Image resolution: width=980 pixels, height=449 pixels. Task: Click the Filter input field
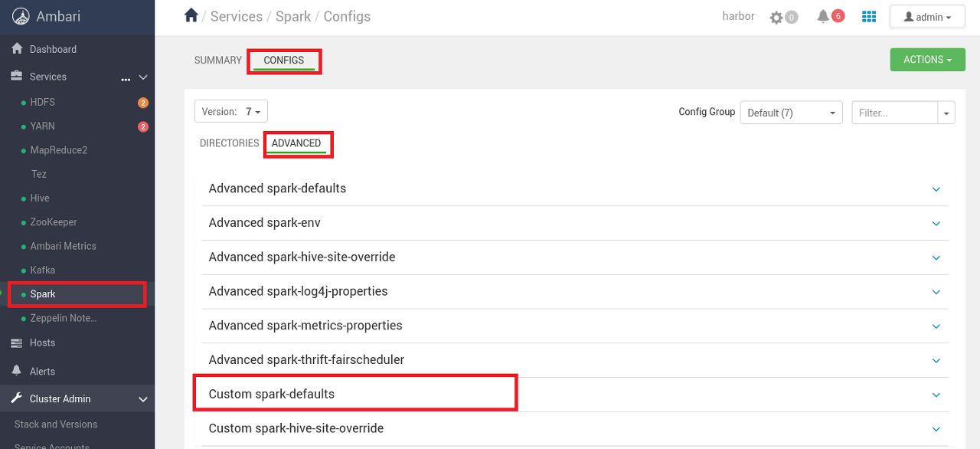[895, 113]
